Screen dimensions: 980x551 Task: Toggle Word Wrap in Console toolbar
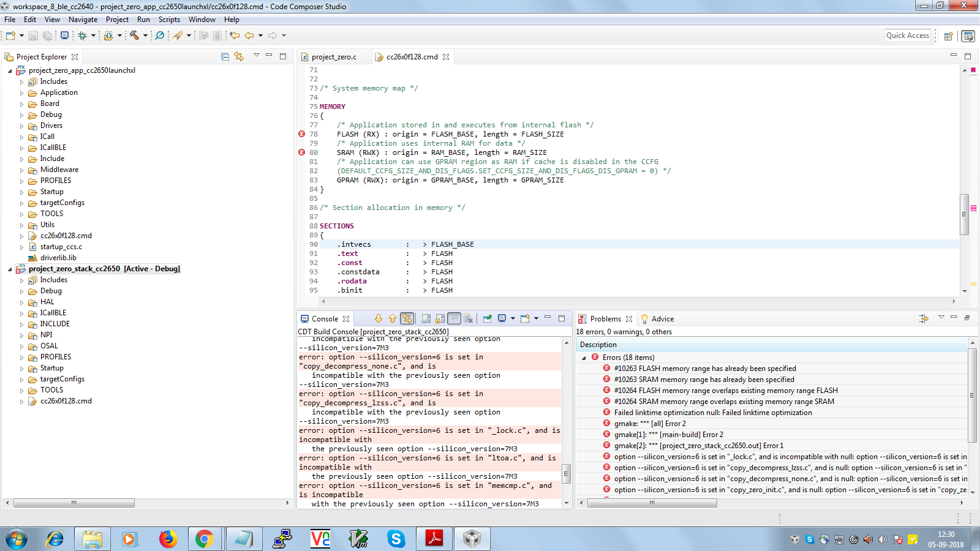tap(454, 318)
